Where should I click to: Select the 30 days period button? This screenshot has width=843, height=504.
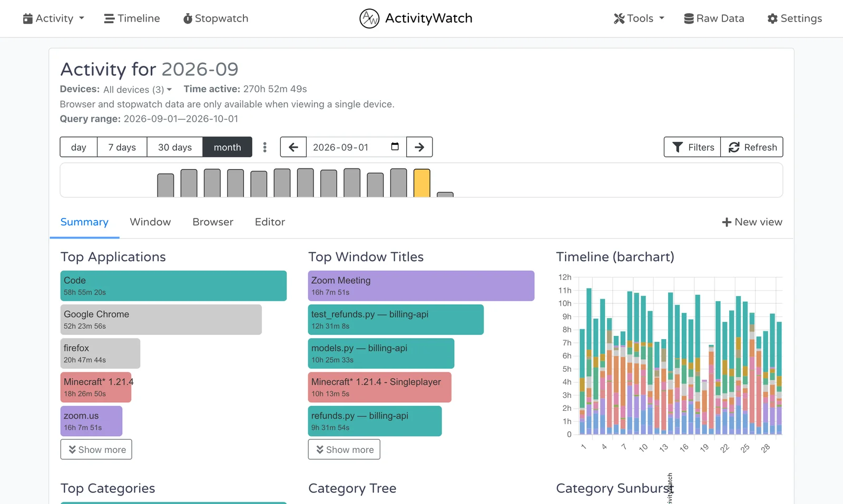point(175,147)
